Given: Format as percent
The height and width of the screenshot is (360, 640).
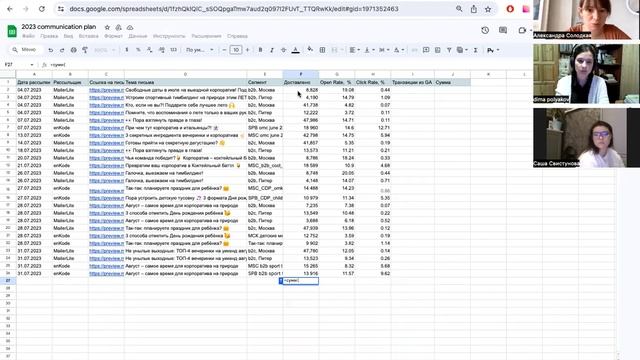Looking at the screenshot, I should point(138,50).
